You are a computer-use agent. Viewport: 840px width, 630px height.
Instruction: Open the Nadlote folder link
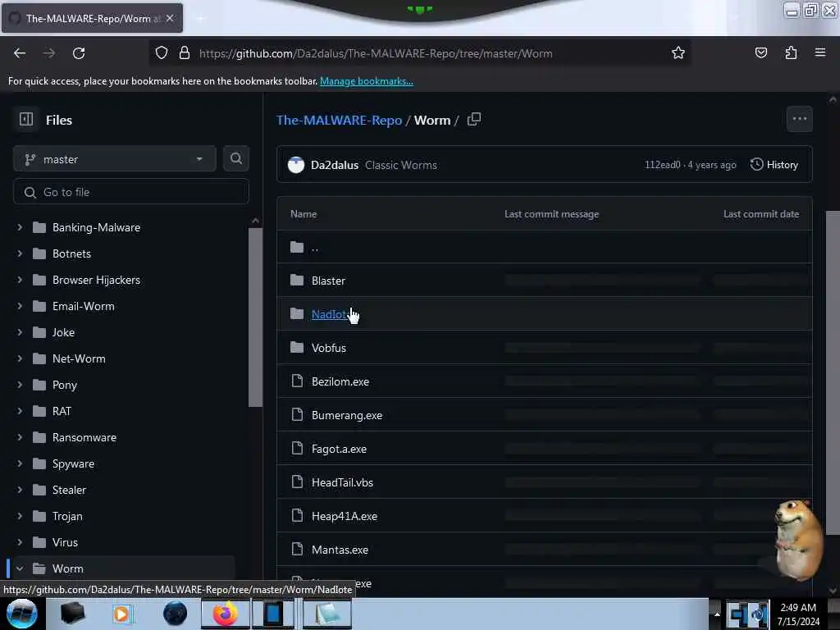329,314
